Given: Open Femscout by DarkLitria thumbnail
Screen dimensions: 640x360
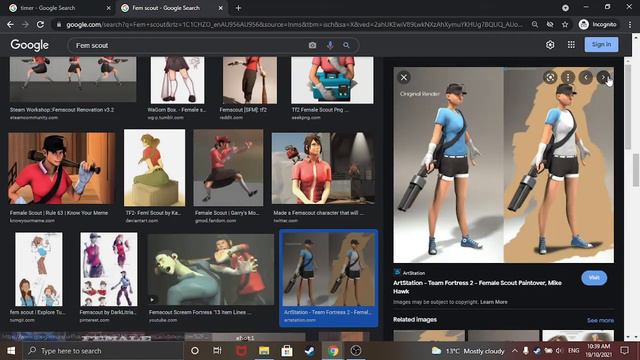Looking at the screenshot, I should pos(109,269).
